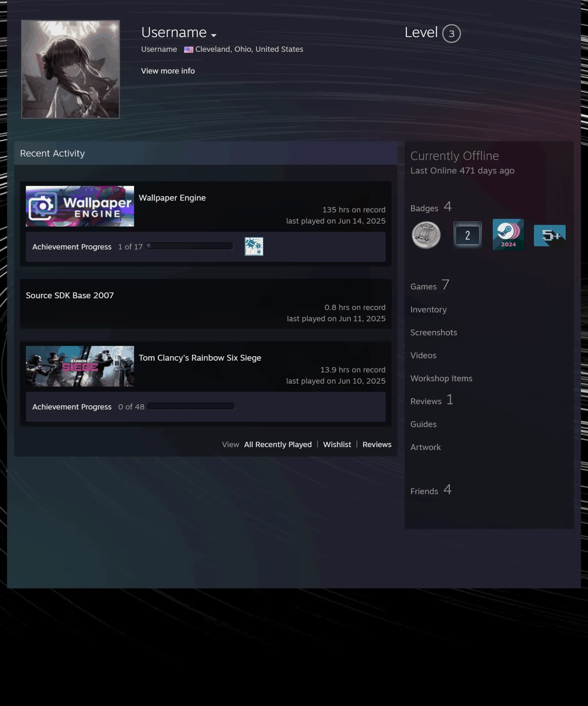This screenshot has width=588, height=706.
Task: Click View more info link
Action: click(x=168, y=71)
